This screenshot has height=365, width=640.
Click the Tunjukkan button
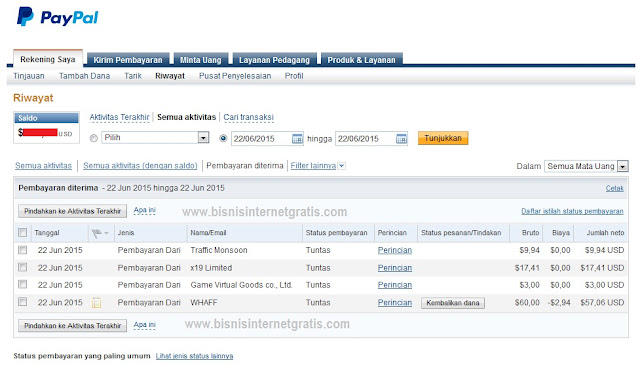click(x=443, y=138)
